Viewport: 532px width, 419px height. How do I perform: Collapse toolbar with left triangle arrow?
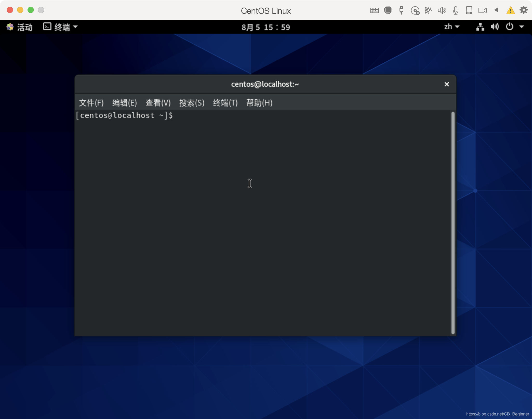coord(496,10)
